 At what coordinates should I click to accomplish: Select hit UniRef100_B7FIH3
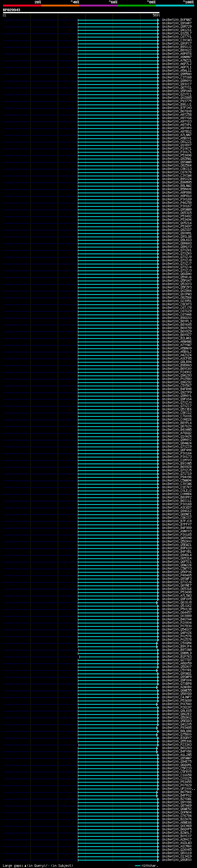click(176, 108)
